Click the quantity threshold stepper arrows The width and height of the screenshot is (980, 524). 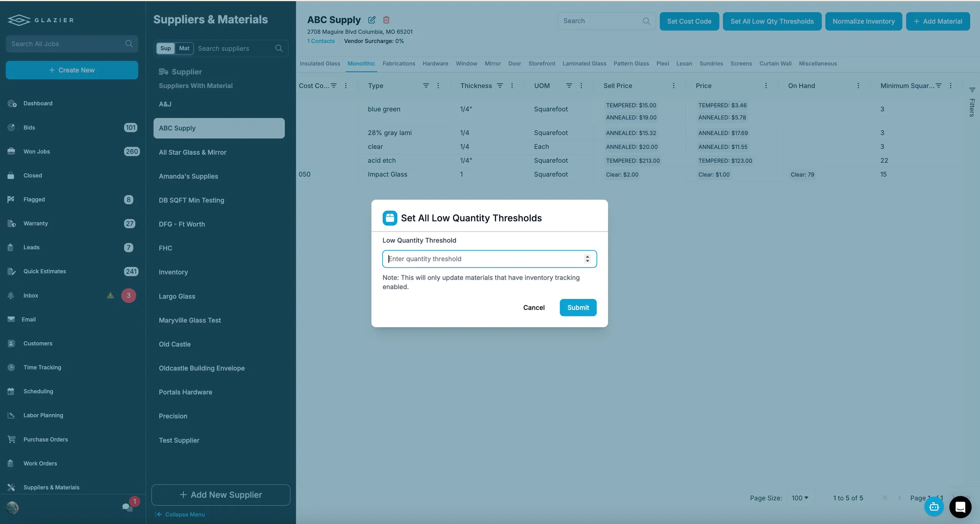[x=587, y=259]
